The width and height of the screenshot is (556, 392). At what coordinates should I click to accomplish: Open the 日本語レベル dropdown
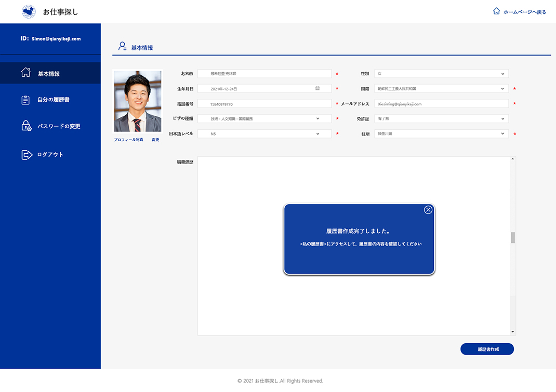[318, 134]
